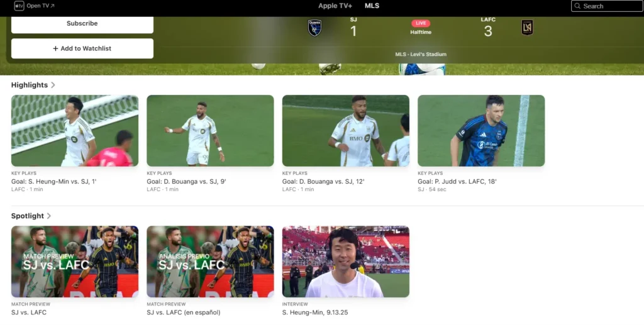Image resolution: width=644 pixels, height=325 pixels.
Task: Click title 'Goal: P. Judd vs. LAFC, 18''
Action: [x=457, y=182]
